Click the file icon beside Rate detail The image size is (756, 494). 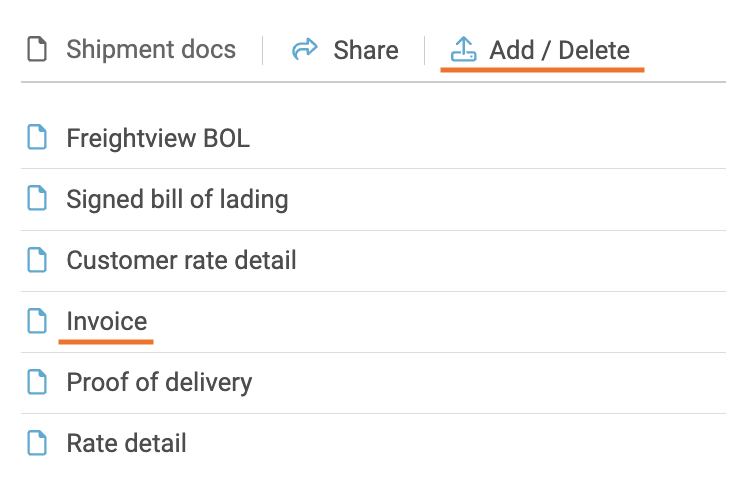(x=37, y=443)
